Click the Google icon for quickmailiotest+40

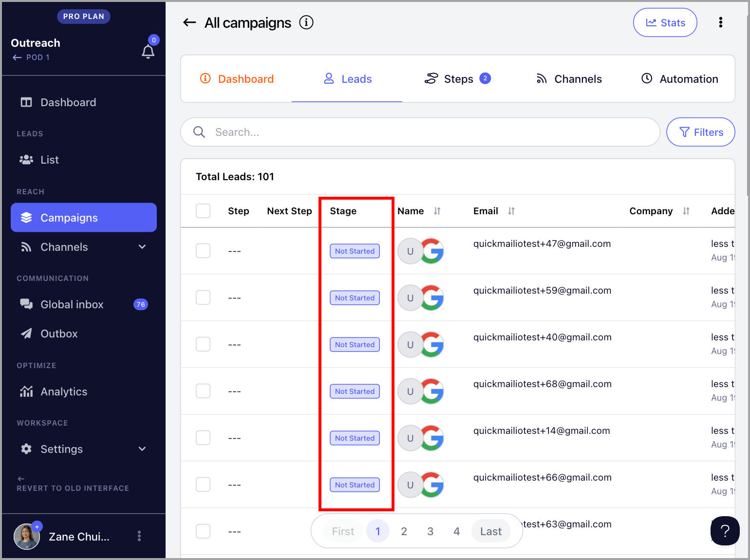pos(432,345)
